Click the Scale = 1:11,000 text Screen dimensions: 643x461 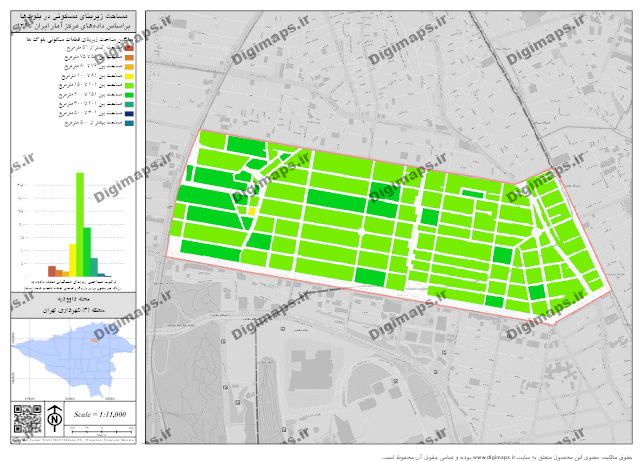100,413
